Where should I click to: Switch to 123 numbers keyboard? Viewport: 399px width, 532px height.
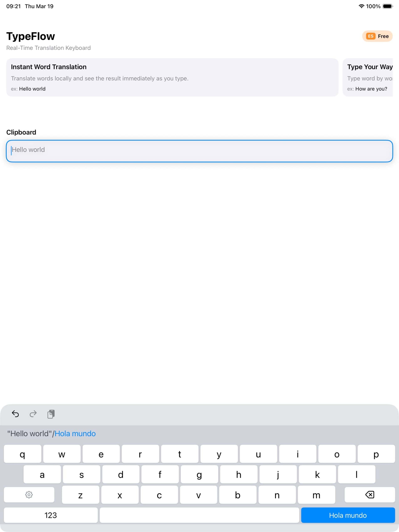[x=51, y=515]
